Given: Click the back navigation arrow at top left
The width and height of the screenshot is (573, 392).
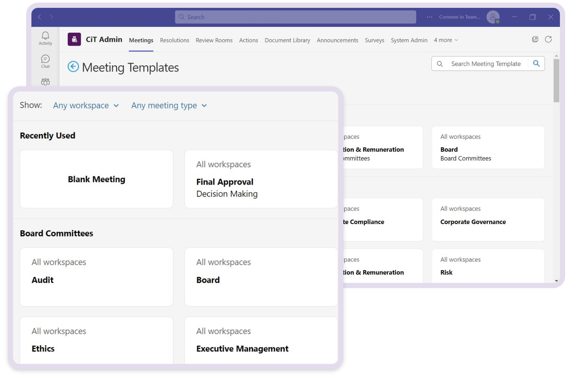Looking at the screenshot, I should click(39, 17).
